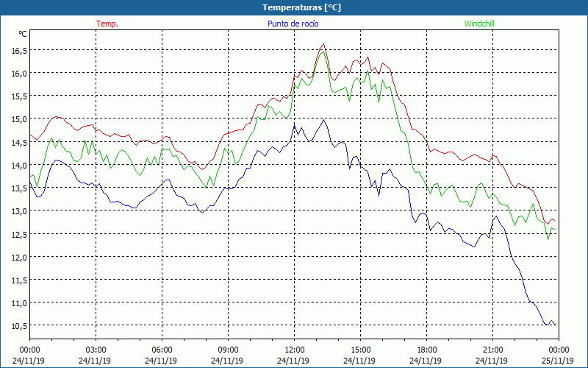Click the 12,5 y-axis value

pyautogui.click(x=19, y=234)
